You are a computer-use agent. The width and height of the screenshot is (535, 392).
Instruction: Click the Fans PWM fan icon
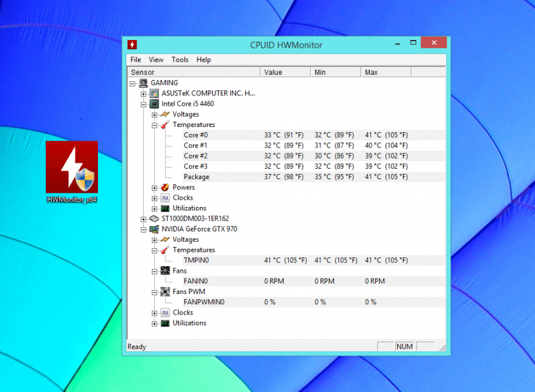pos(165,291)
